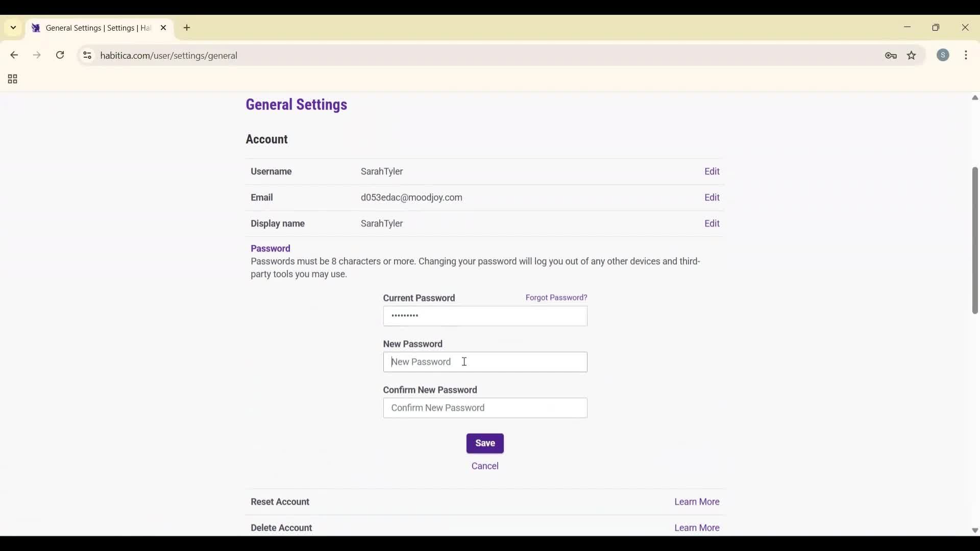Cancel the password change
This screenshot has width=980, height=551.
click(484, 466)
